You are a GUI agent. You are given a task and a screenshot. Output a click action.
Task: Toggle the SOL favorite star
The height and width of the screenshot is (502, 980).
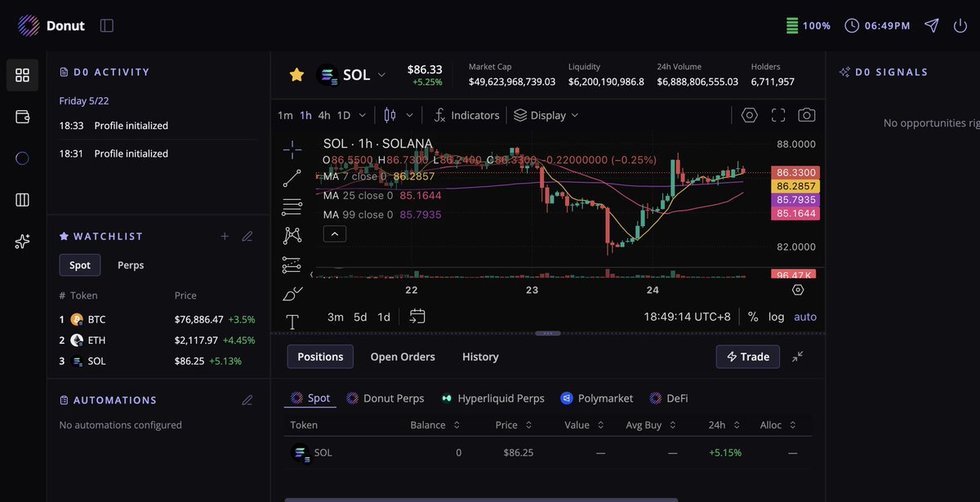pyautogui.click(x=296, y=75)
